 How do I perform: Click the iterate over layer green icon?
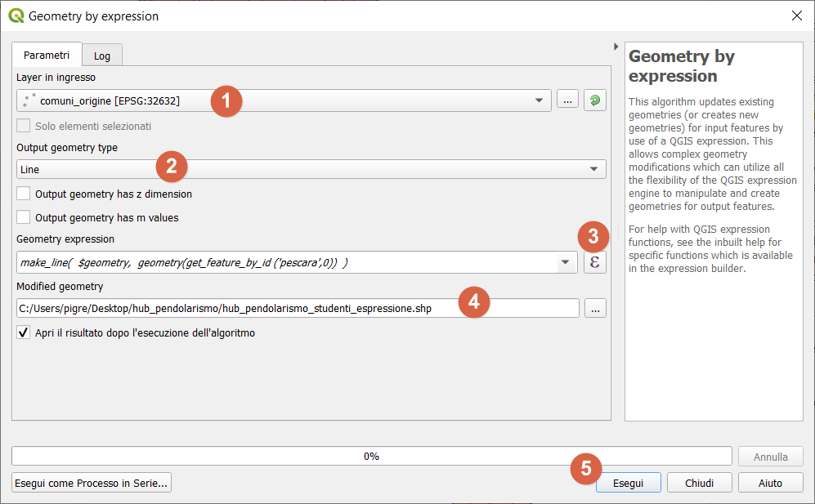(594, 100)
